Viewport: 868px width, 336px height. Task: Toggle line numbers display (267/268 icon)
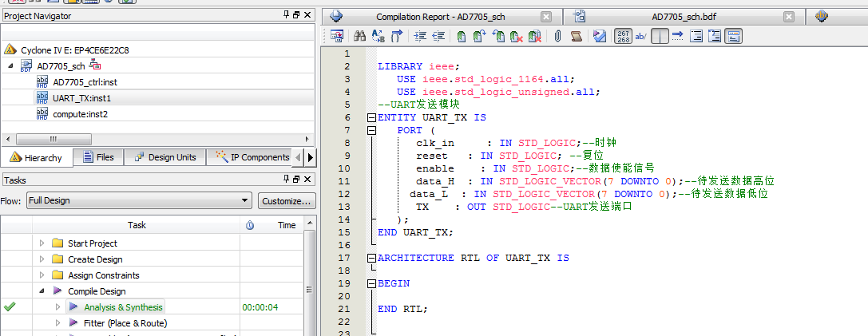coord(623,37)
